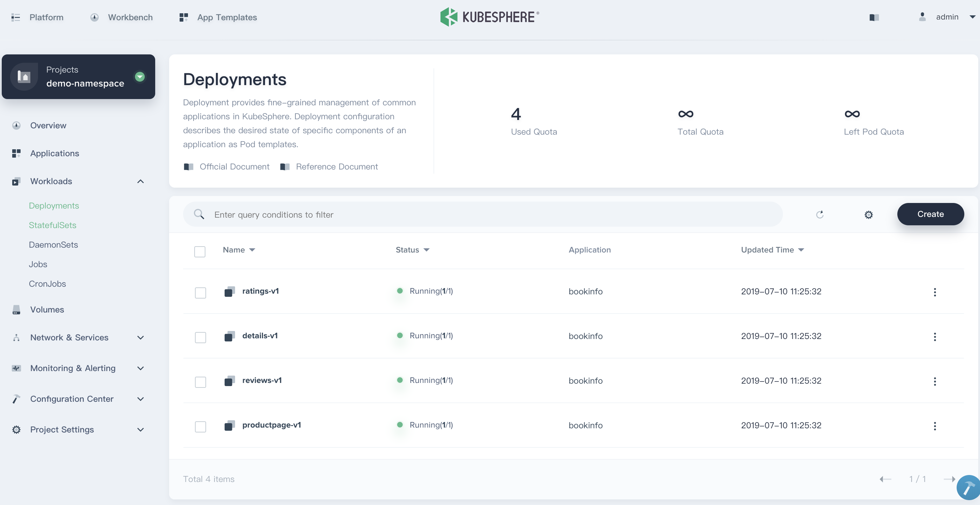980x505 pixels.
Task: Open the admin user dropdown
Action: (947, 17)
